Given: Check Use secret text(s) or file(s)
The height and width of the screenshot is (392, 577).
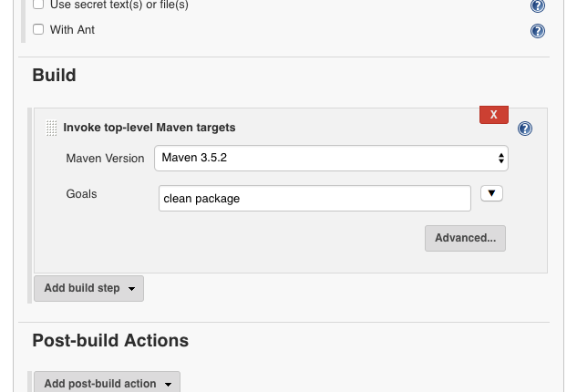Looking at the screenshot, I should (x=38, y=5).
